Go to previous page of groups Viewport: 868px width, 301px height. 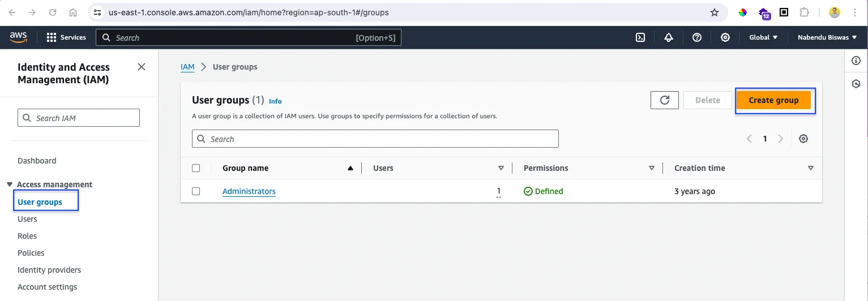749,139
